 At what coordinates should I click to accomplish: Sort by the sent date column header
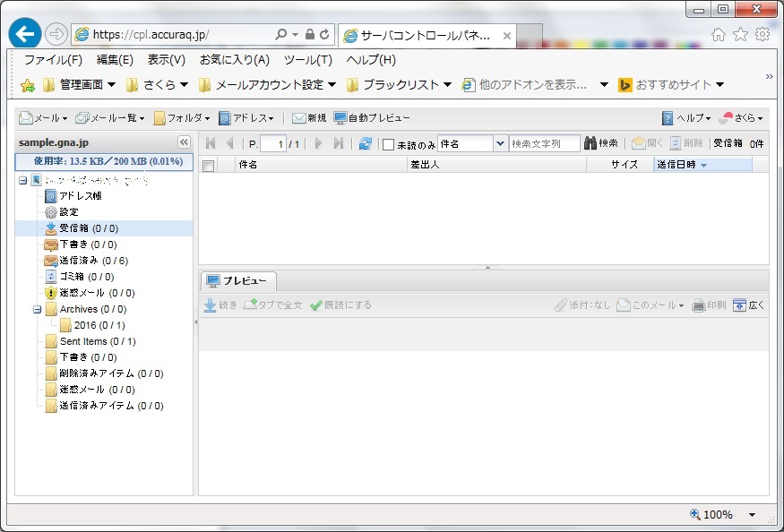point(683,165)
